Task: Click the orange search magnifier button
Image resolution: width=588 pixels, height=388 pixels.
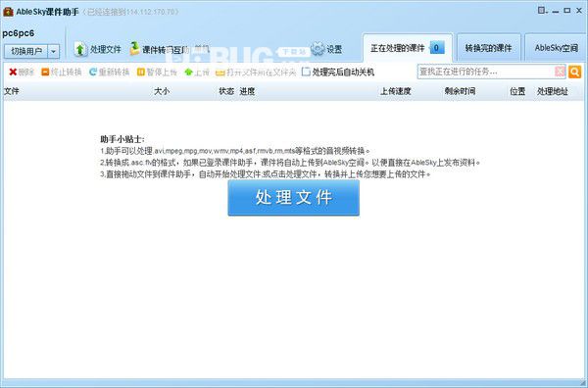Action: (x=574, y=72)
